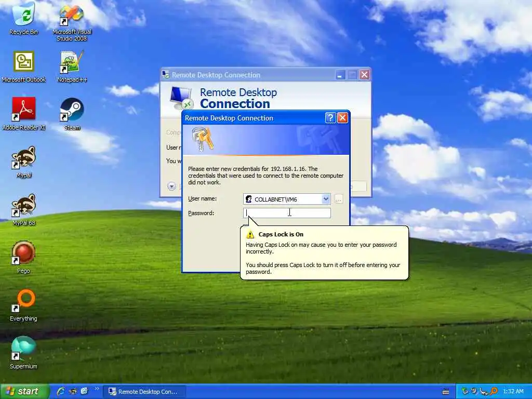This screenshot has height=399, width=532.
Task: Select the Remote Desktop Con... taskbar button
Action: [x=144, y=392]
